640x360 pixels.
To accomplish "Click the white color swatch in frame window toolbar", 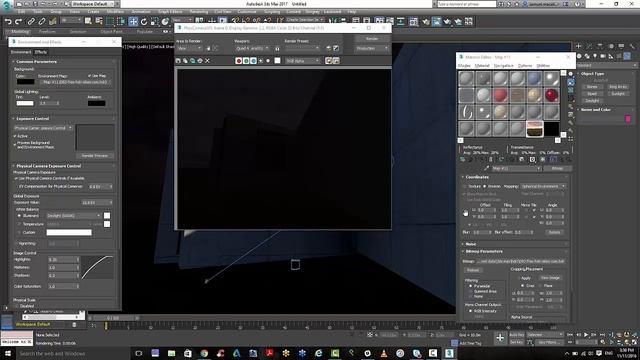I will 278,60.
